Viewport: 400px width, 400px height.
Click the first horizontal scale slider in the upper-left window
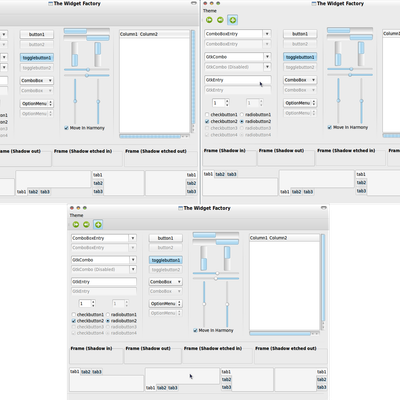click(87, 70)
